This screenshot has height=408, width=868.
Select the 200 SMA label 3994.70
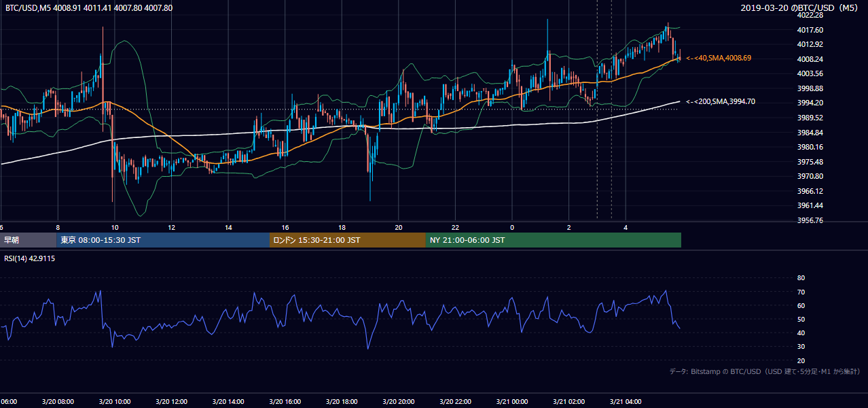[721, 102]
